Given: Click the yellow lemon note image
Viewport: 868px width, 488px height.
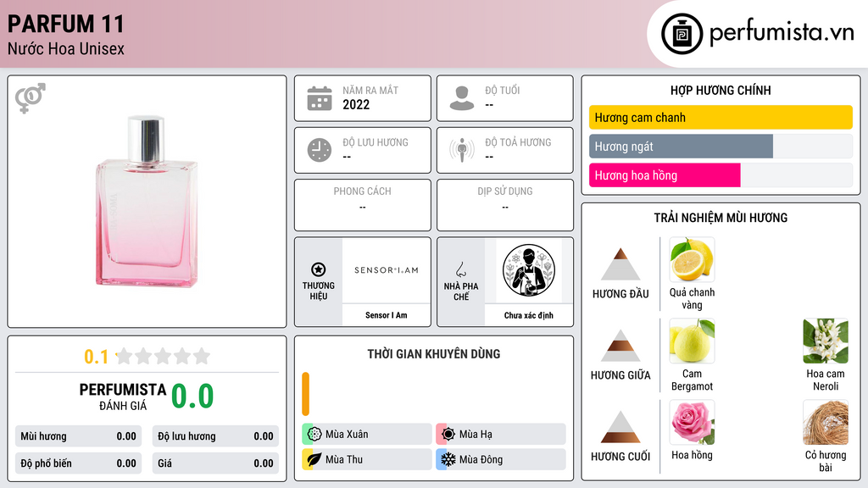Looking at the screenshot, I should (x=692, y=259).
